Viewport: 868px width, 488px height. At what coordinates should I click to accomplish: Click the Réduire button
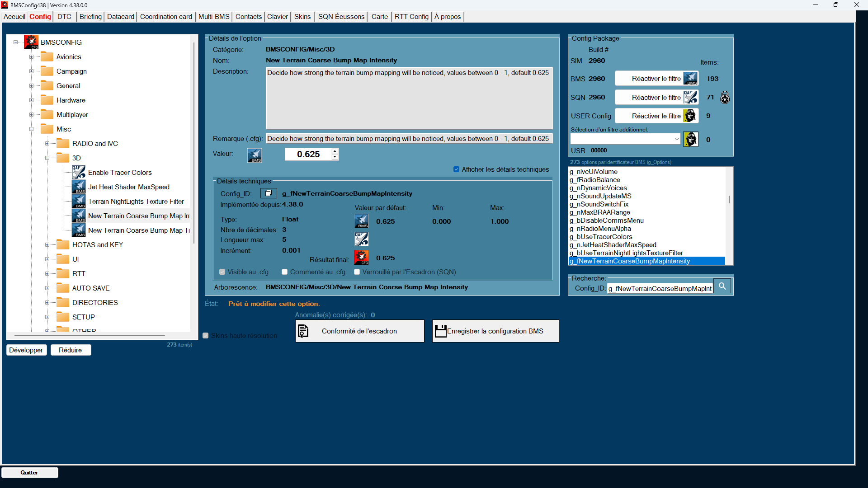71,350
